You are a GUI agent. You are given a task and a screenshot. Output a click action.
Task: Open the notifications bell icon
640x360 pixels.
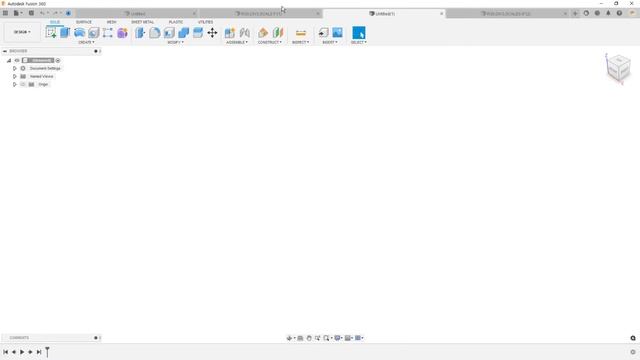tap(608, 13)
